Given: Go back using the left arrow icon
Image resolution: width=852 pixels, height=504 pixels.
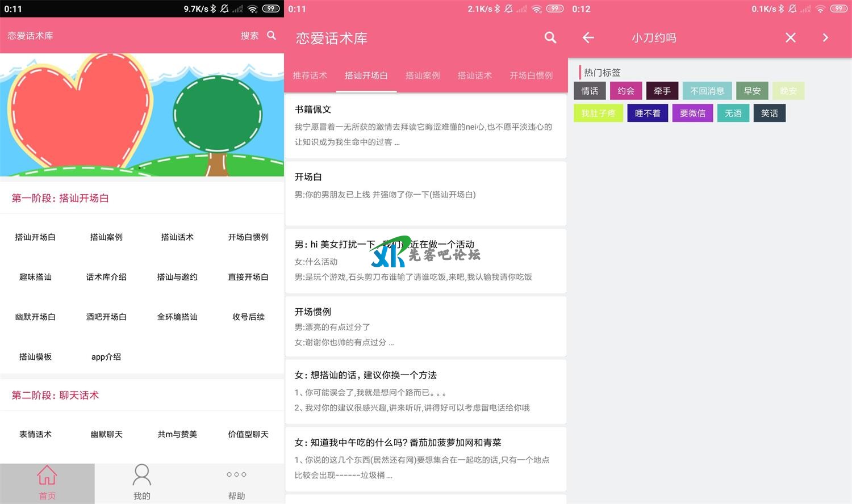Looking at the screenshot, I should pos(588,37).
